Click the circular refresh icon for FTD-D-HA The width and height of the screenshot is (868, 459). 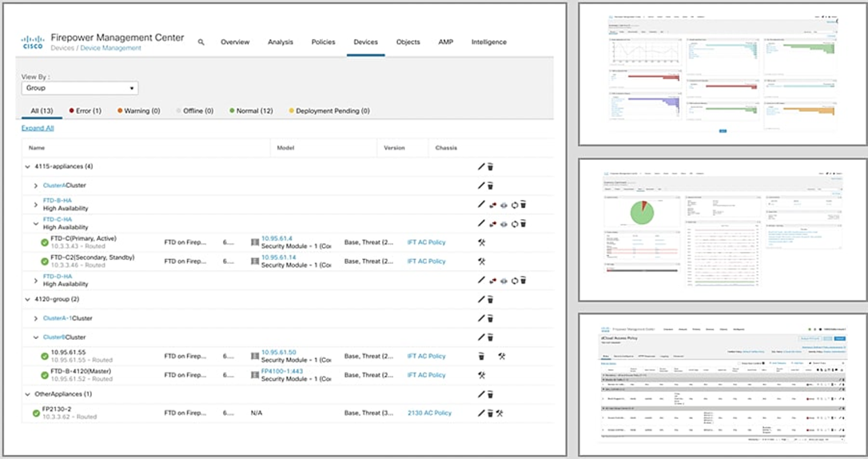[x=514, y=280]
